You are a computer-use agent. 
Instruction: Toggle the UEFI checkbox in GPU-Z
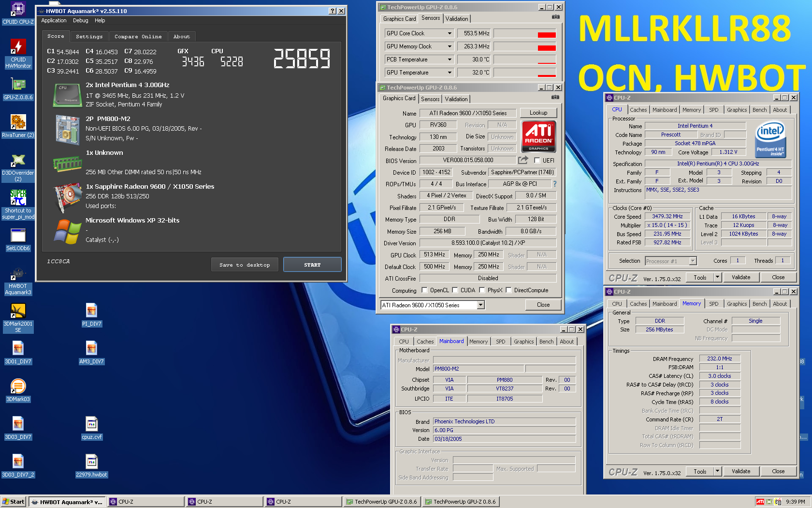[537, 160]
